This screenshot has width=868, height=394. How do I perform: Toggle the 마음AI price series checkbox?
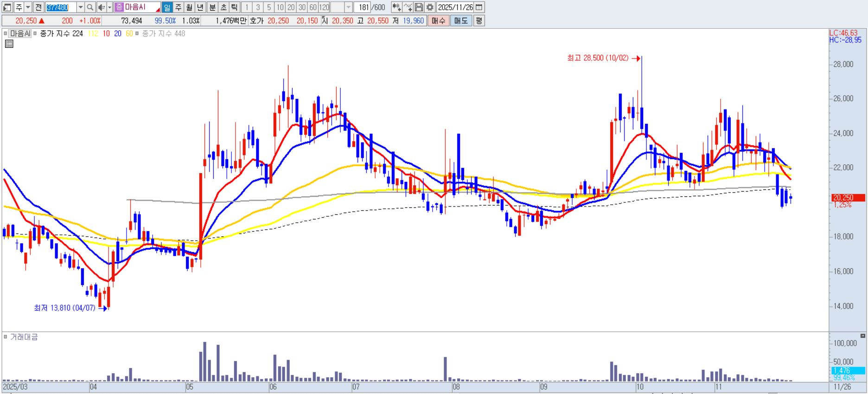6,34
